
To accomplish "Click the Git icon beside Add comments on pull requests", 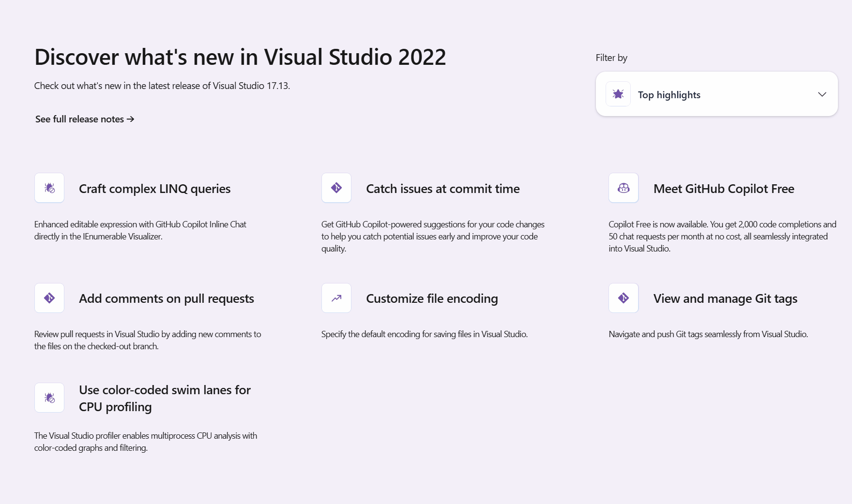I will (49, 298).
